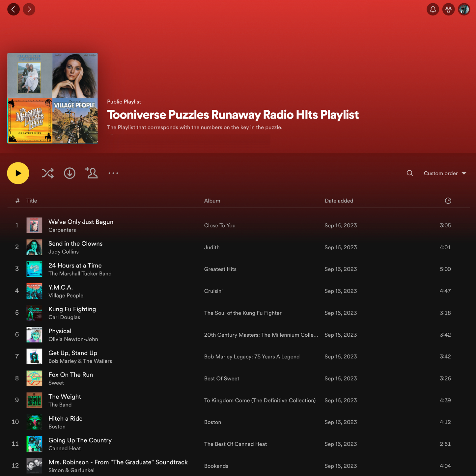Open the friend activity icon
476x476 pixels.
tap(448, 10)
